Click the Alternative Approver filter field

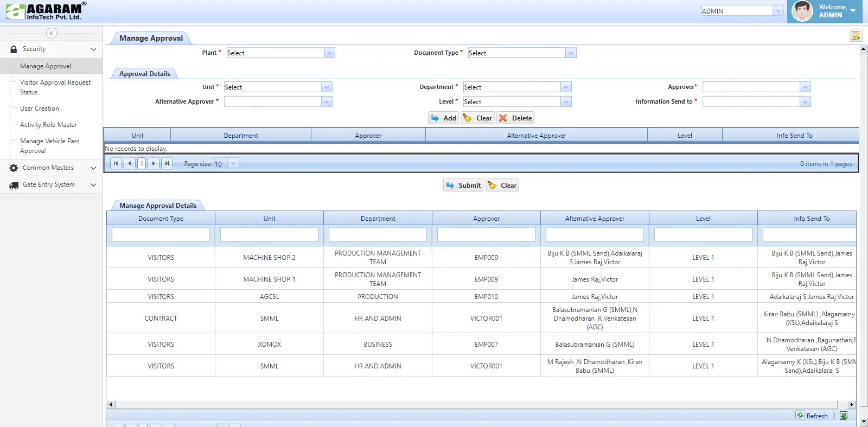coord(595,234)
